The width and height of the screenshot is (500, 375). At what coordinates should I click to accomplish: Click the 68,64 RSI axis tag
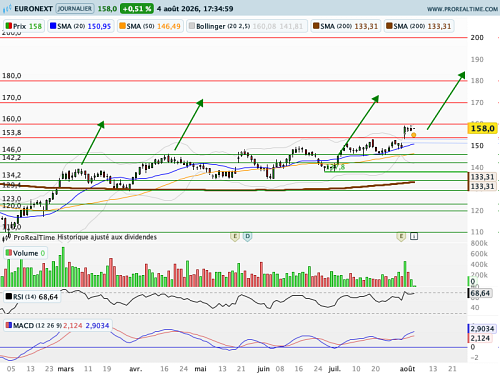click(480, 293)
